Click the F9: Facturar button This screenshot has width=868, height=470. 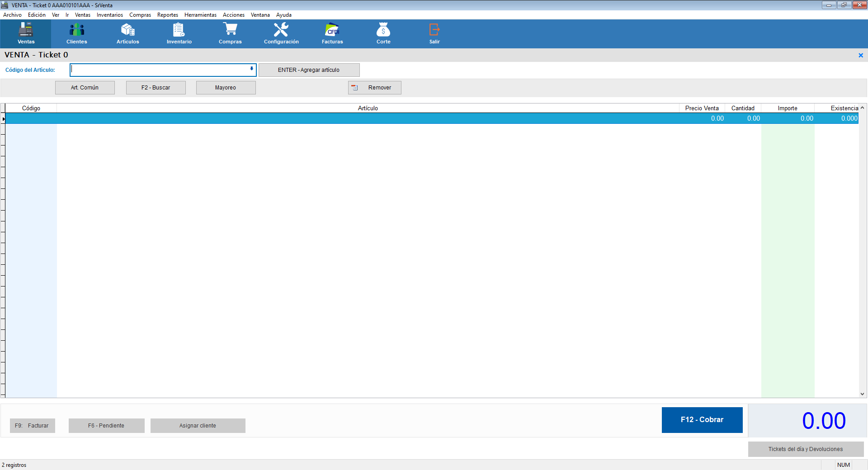(32, 426)
